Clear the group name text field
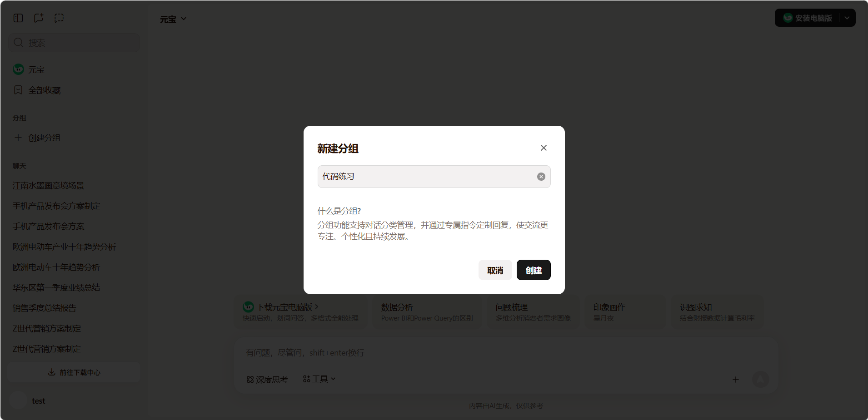The image size is (868, 420). 541,177
